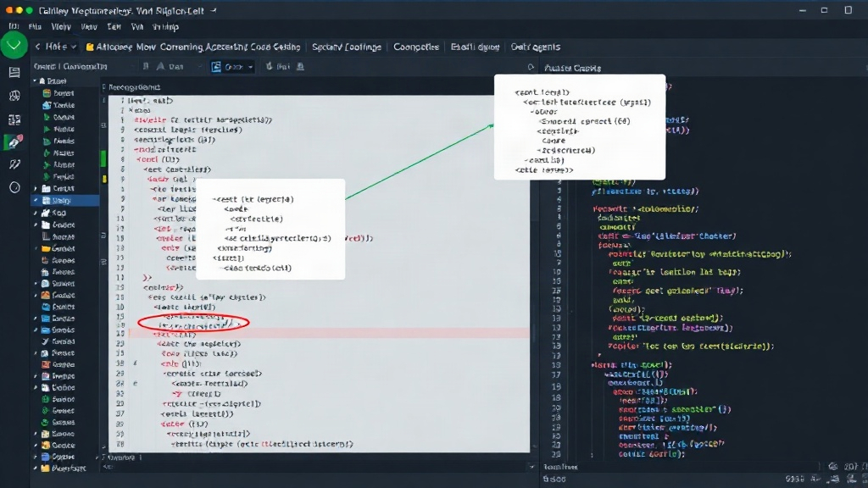Switch to the fifth tab in tab strip
Screen dimensions: 868x488
536,47
